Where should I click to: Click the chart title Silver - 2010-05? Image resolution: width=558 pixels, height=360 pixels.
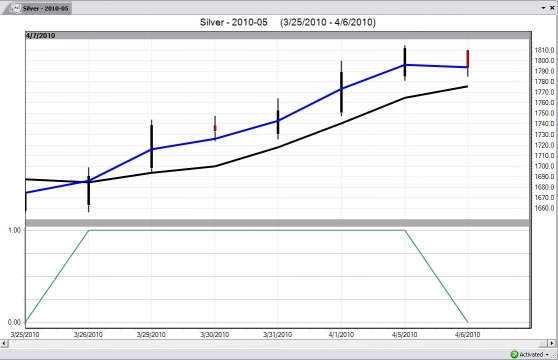pos(233,22)
